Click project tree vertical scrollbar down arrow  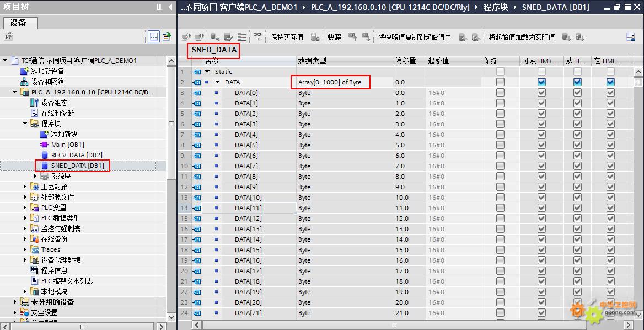[x=171, y=317]
